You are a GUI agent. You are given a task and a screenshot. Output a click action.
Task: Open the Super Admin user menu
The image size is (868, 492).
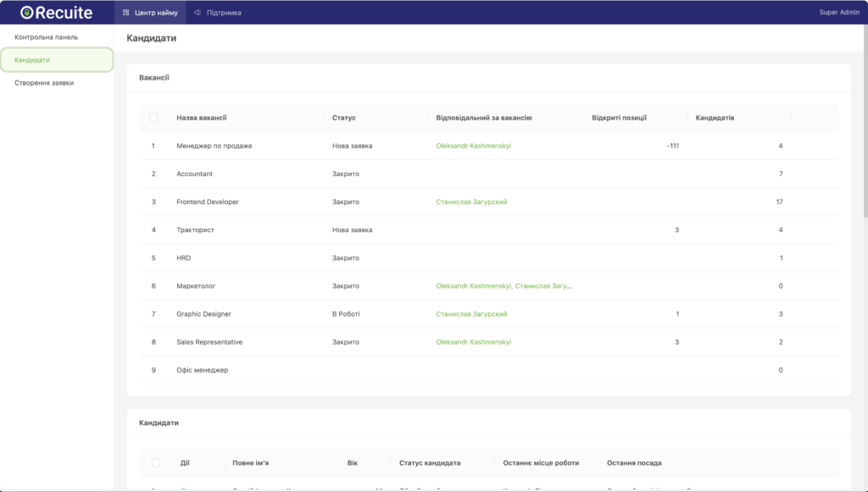point(838,13)
